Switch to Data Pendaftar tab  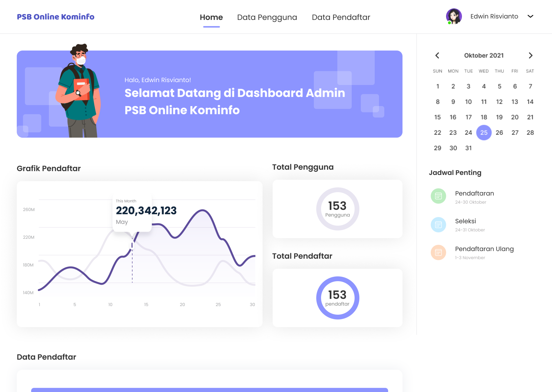click(x=341, y=17)
